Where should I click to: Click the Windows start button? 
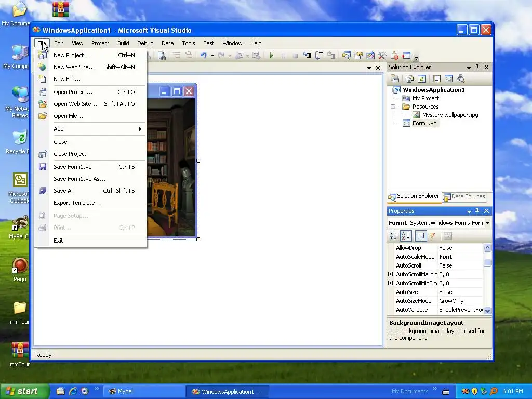click(x=24, y=391)
